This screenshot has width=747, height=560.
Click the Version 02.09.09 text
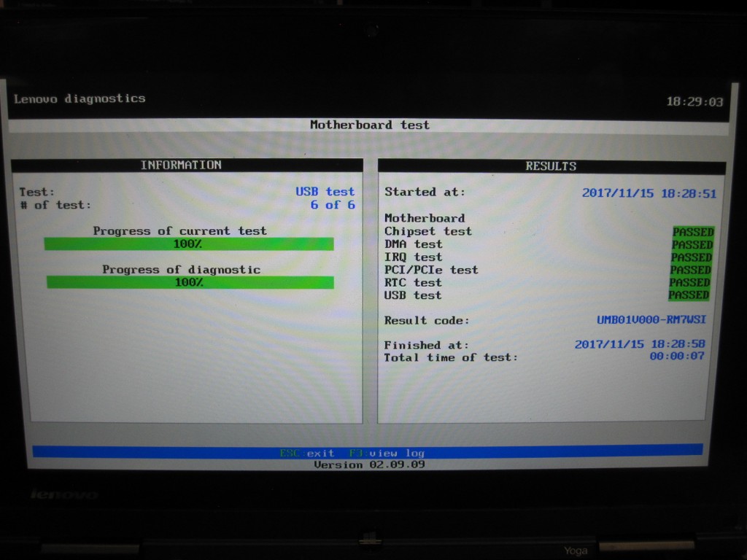[369, 464]
